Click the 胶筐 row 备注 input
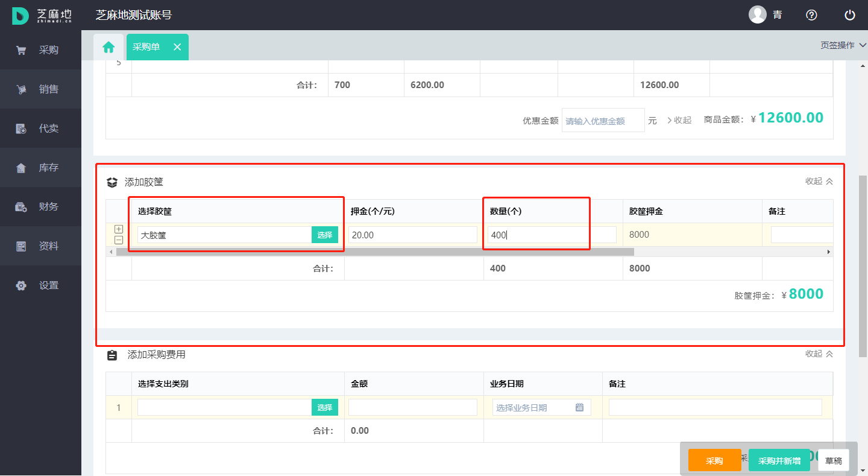This screenshot has width=868, height=476. pyautogui.click(x=802, y=235)
